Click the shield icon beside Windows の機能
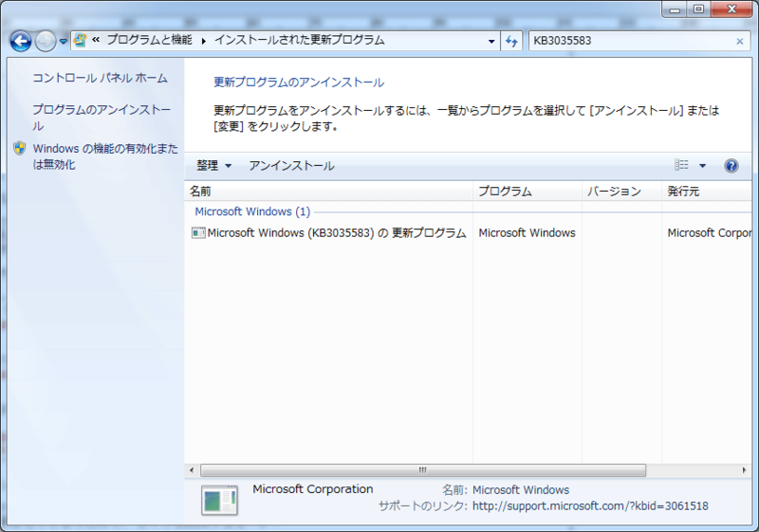This screenshot has width=759, height=532. pyautogui.click(x=19, y=148)
